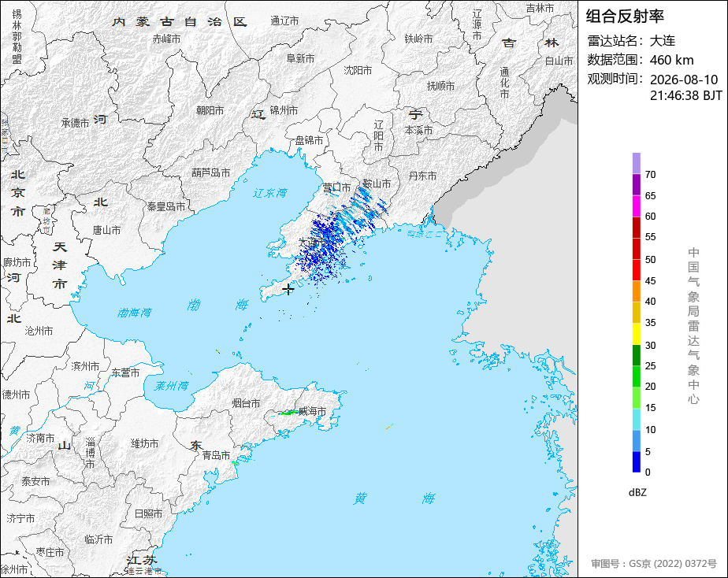Screen dimensions: 728x578
Task: Select the 渤海 sea label
Action: (217, 305)
